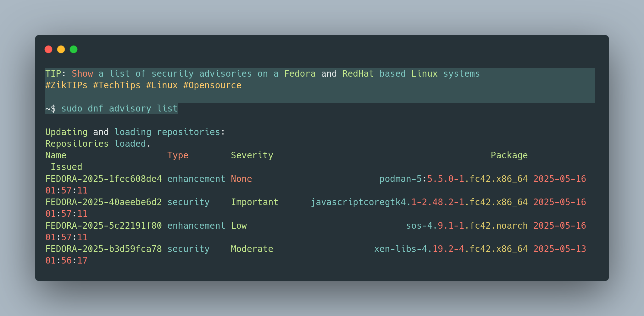Click the #TechTips hashtag

[x=117, y=85]
